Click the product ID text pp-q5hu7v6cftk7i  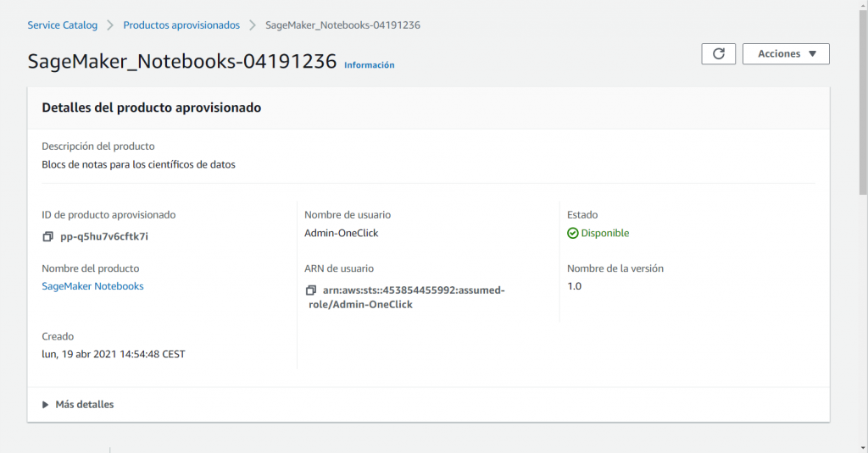[x=104, y=237]
